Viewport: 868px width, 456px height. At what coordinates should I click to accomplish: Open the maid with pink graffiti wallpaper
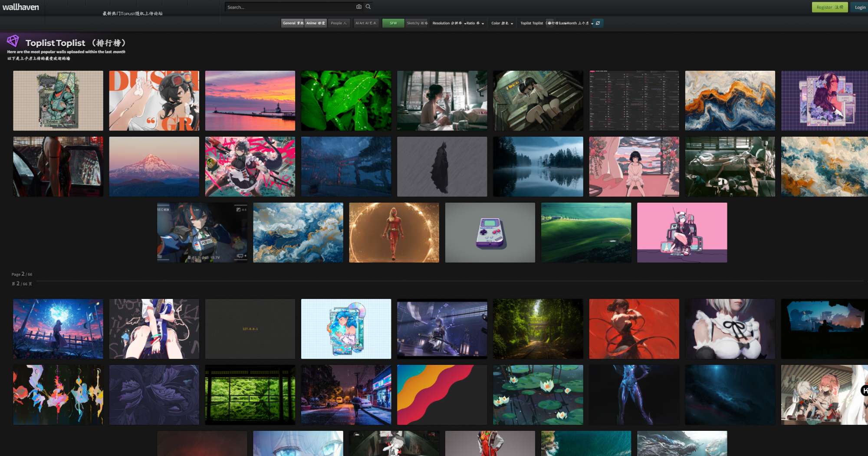[x=250, y=167]
